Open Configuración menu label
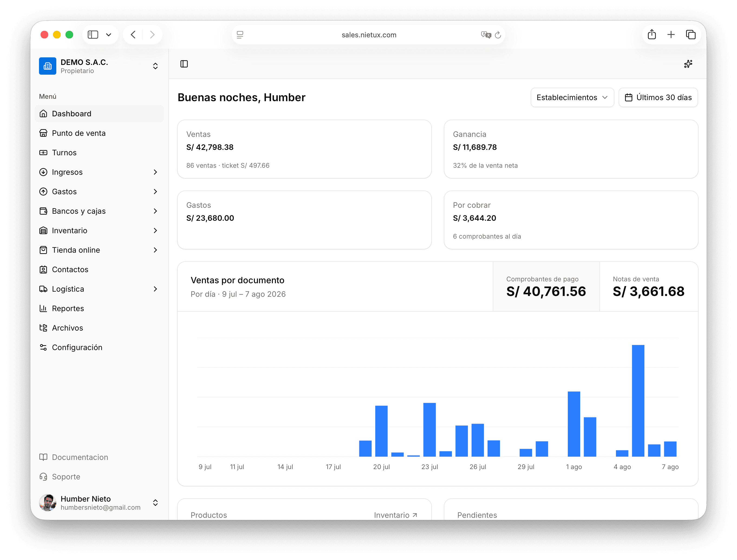This screenshot has height=560, width=737. point(77,348)
